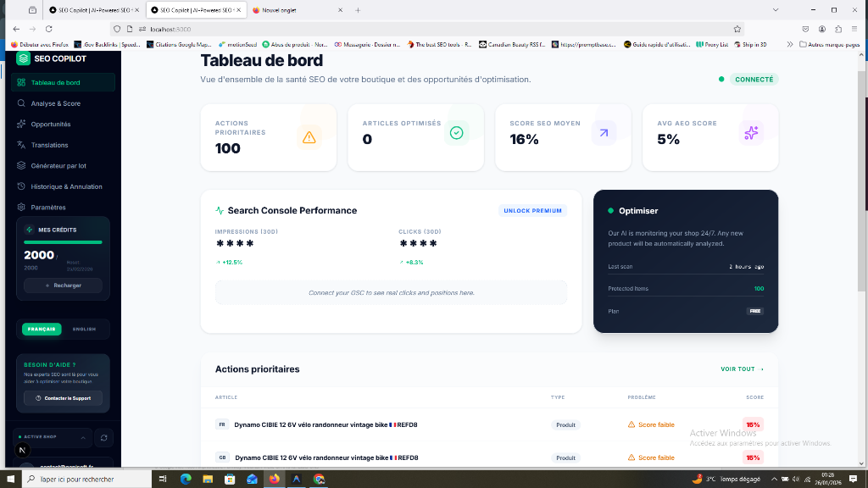Click the checkmark icon on Articles Optimisés card
This screenshot has height=488, width=868.
[458, 132]
